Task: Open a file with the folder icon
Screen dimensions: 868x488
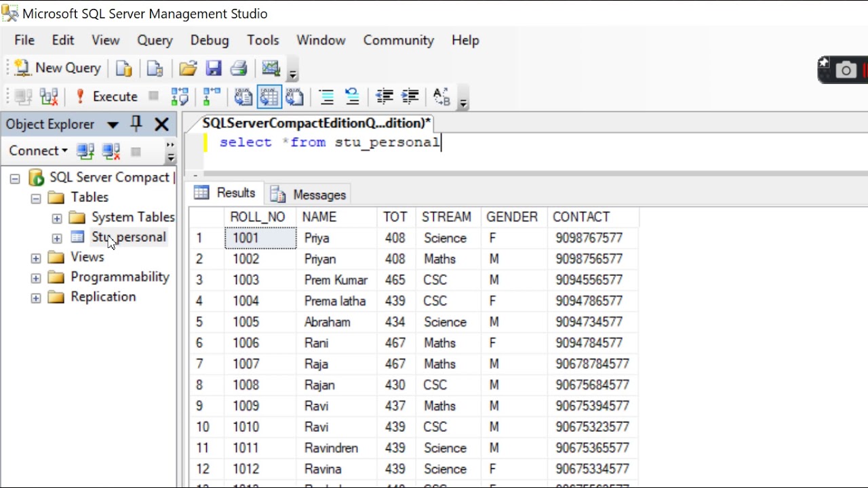Action: 188,68
